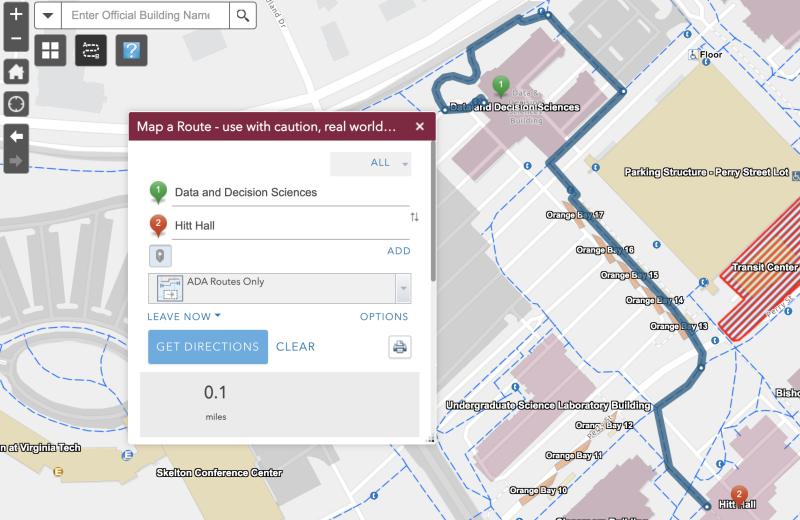Click the 0.1 miles route summary
800x520 pixels.
click(x=215, y=403)
